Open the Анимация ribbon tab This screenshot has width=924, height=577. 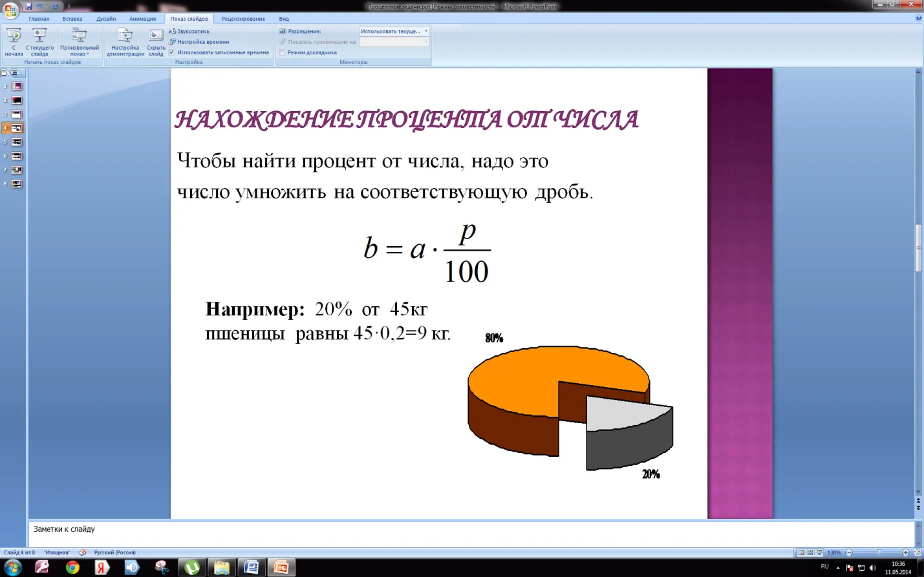click(142, 19)
